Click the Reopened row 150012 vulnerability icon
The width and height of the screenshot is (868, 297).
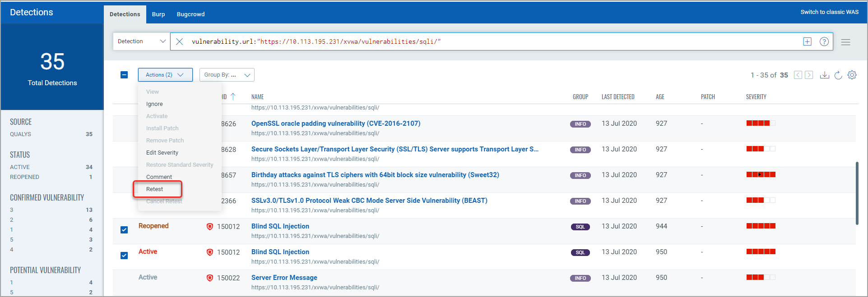[209, 227]
